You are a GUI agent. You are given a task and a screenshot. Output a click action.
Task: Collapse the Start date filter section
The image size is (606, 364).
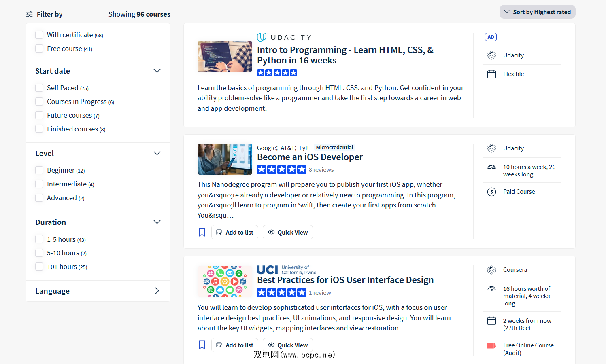157,71
